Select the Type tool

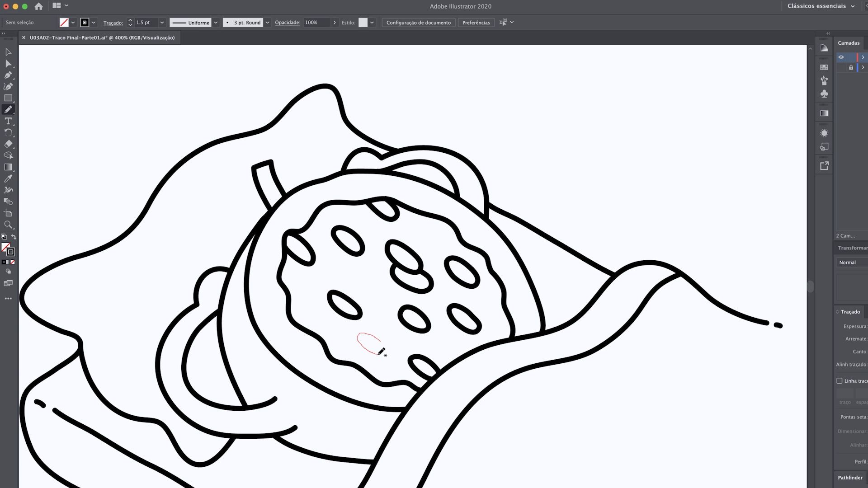(x=8, y=121)
